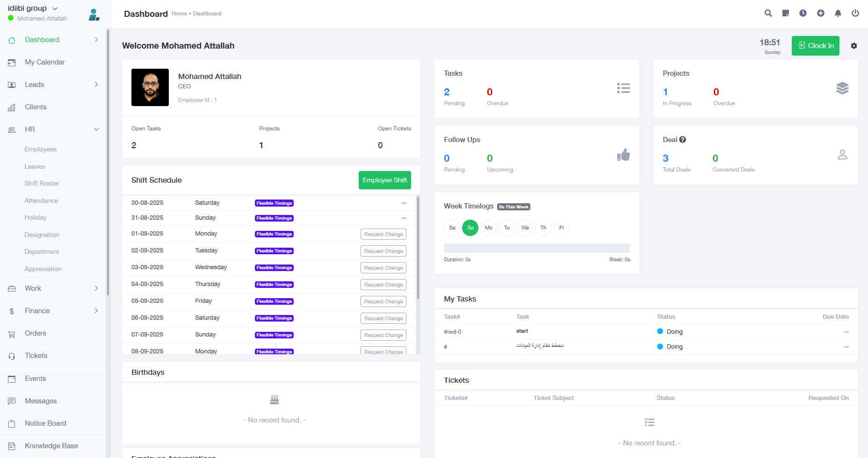Click the Week Timelogs duration progress bar

pos(536,248)
